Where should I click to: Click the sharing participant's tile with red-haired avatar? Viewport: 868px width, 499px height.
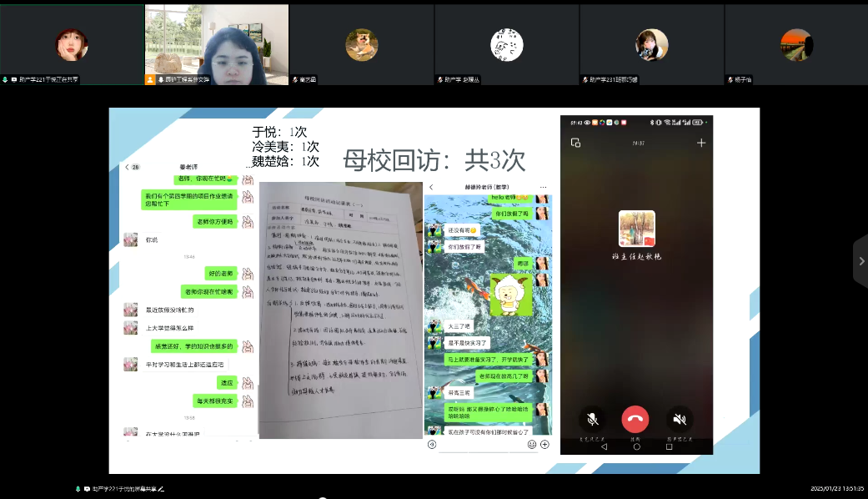pyautogui.click(x=72, y=44)
